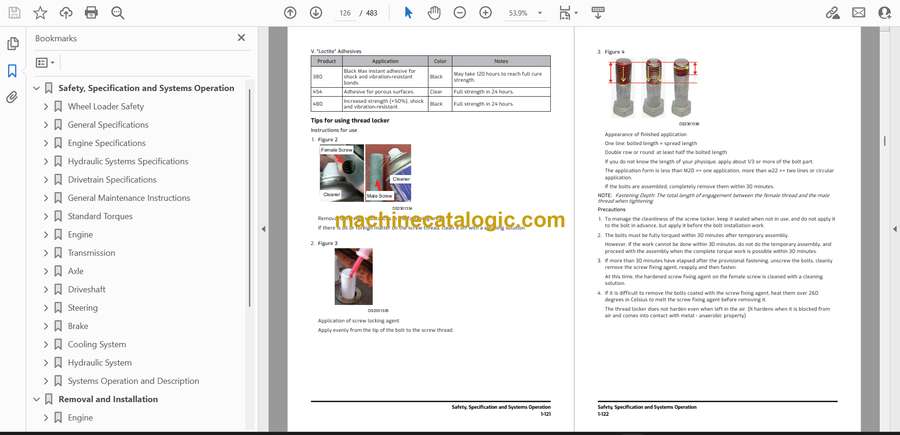This screenshot has height=435, width=900.
Task: Open the Driveshaft bookmark
Action: 87,289
